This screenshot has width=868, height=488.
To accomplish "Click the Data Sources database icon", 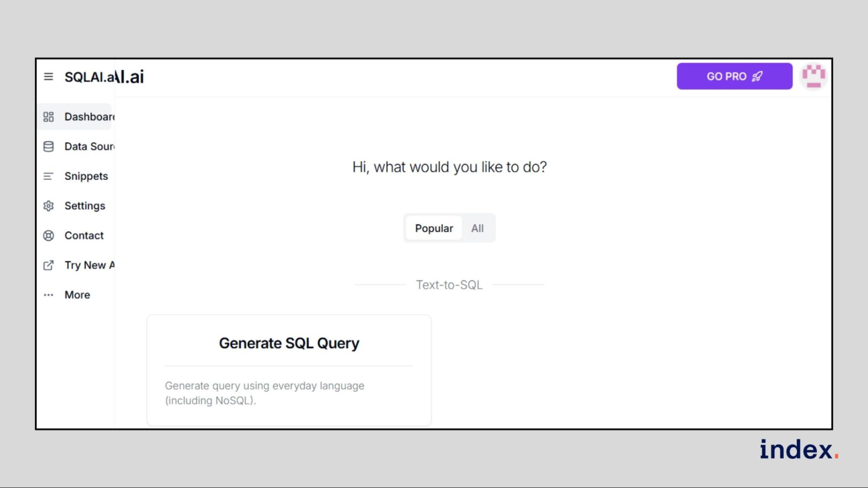I will [48, 147].
